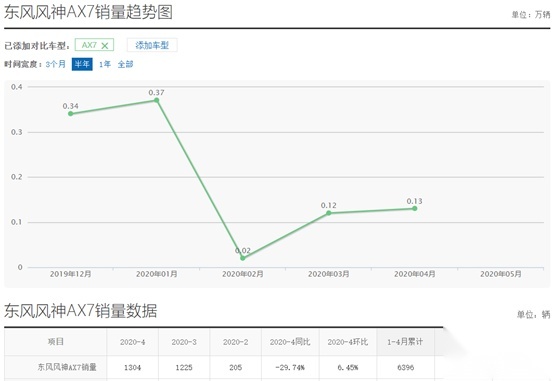The height and width of the screenshot is (381, 554).
Task: Click the 2020-3 column header
Action: [184, 342]
